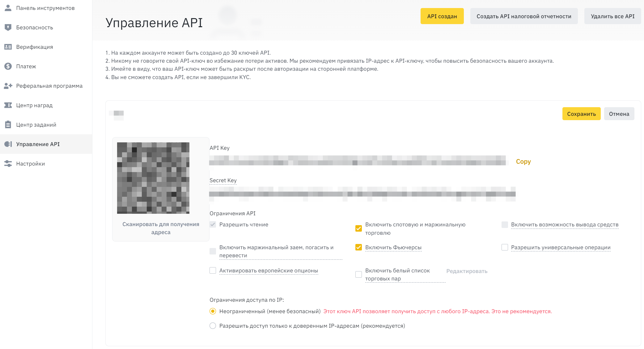Click the Rewards Center ticket icon
Image resolution: width=644 pixels, height=349 pixels.
coord(8,105)
